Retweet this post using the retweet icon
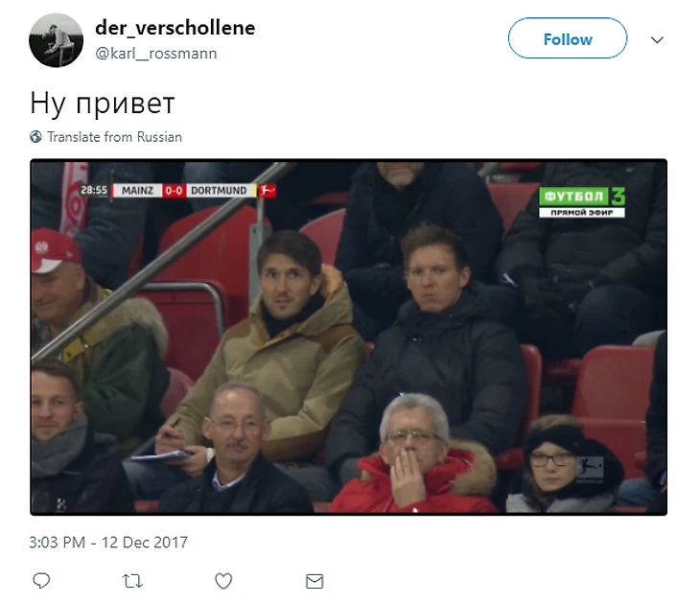The image size is (700, 603). [x=132, y=581]
